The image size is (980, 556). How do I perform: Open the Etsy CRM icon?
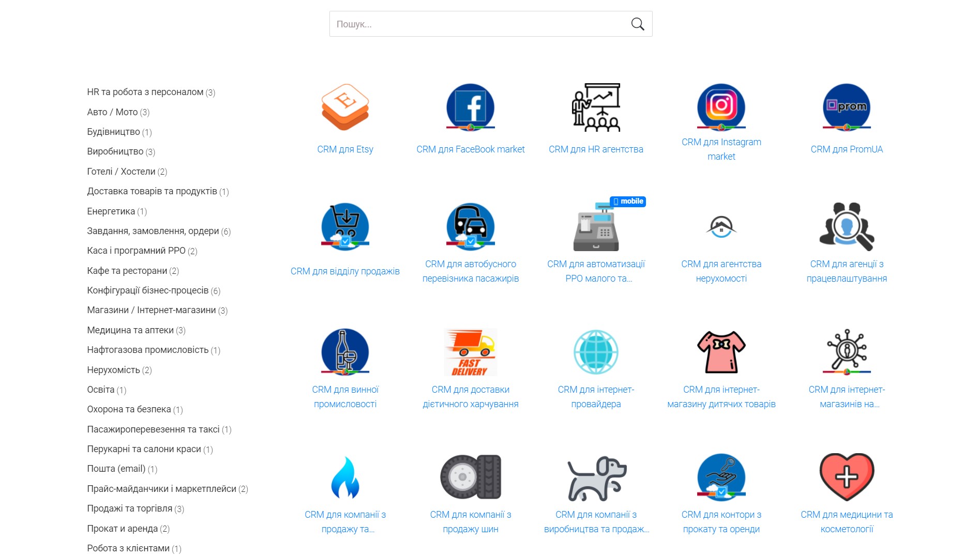point(345,107)
